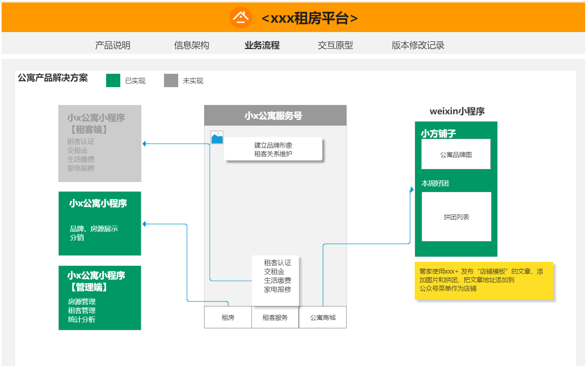The image size is (588, 366).
Task: Click the 公寓产品解决方案 heading
Action: click(53, 77)
